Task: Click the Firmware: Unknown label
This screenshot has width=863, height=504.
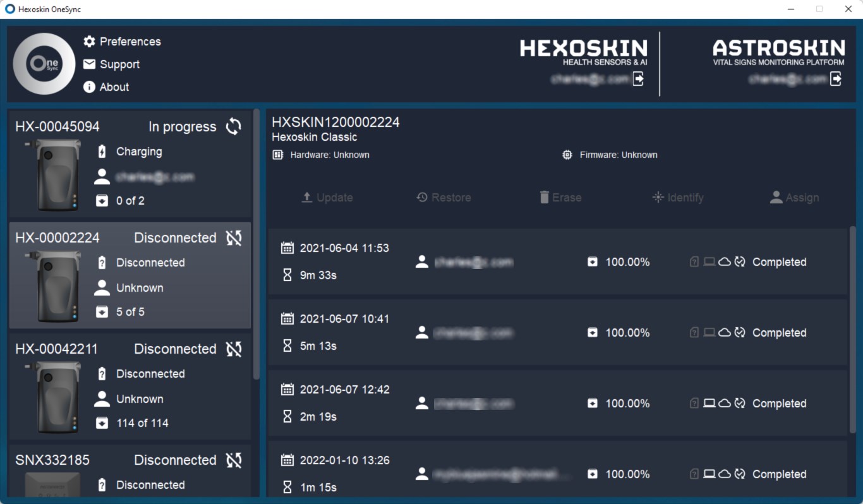Action: click(x=619, y=155)
